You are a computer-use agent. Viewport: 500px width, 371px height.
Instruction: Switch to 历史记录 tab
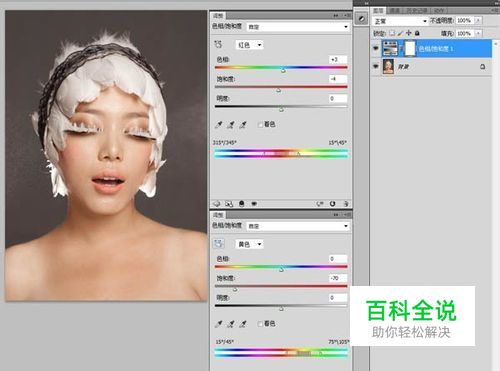point(417,11)
